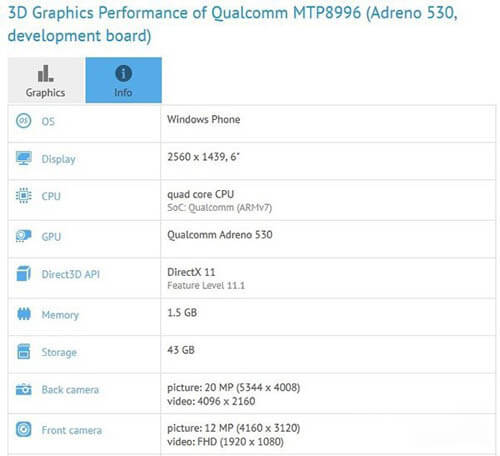The image size is (500, 456).
Task: Click the bar chart icon in Graphics tab
Action: click(x=45, y=73)
